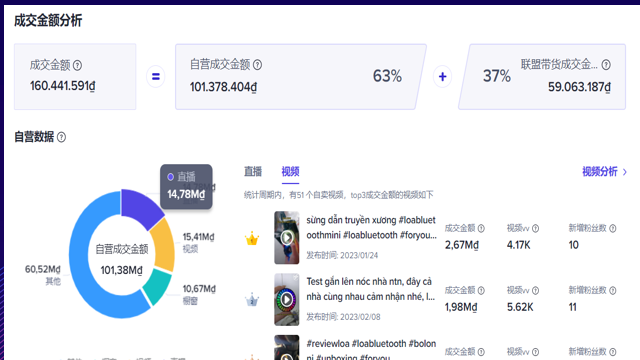Open the 视频分析 link

coord(600,171)
